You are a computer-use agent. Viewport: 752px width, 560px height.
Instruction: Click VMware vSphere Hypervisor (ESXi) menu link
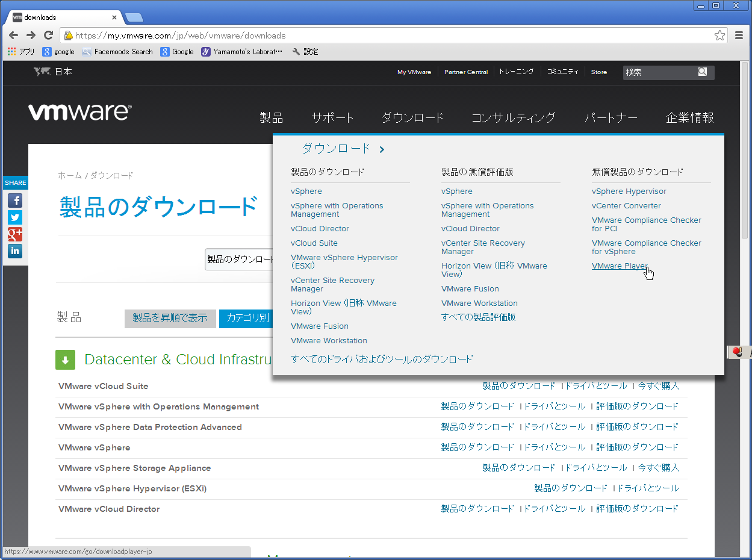(344, 261)
